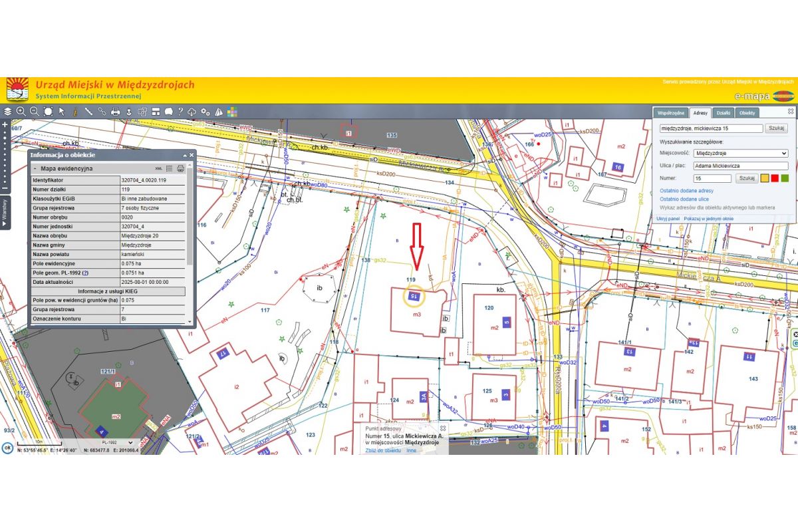
Task: Open the map layers stack icon
Action: [x=8, y=112]
